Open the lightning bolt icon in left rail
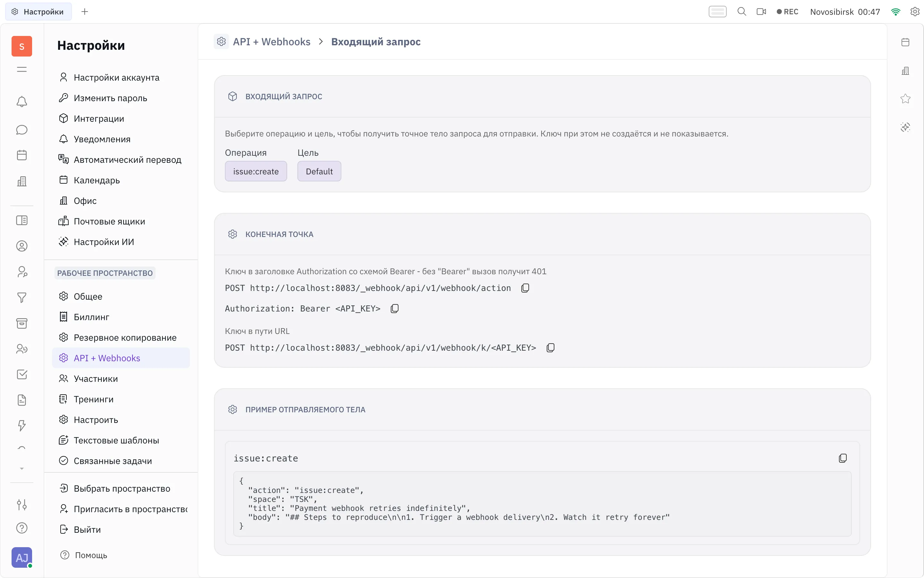This screenshot has height=578, width=924. click(x=22, y=425)
